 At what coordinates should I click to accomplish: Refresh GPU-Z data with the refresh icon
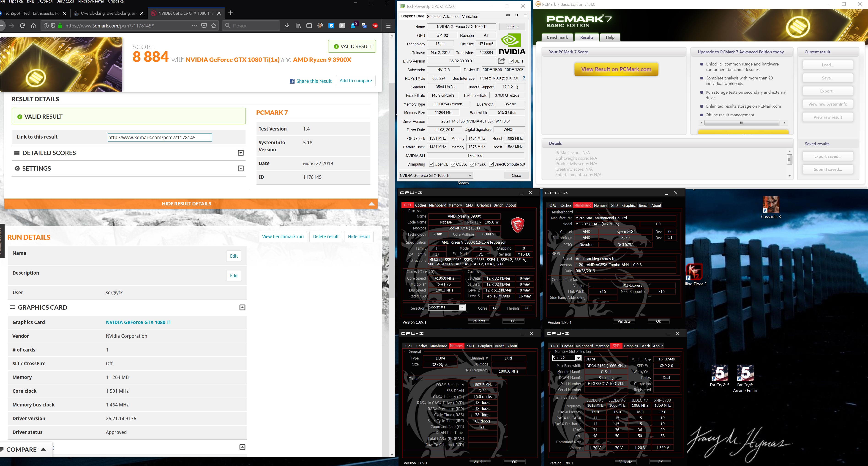(516, 15)
